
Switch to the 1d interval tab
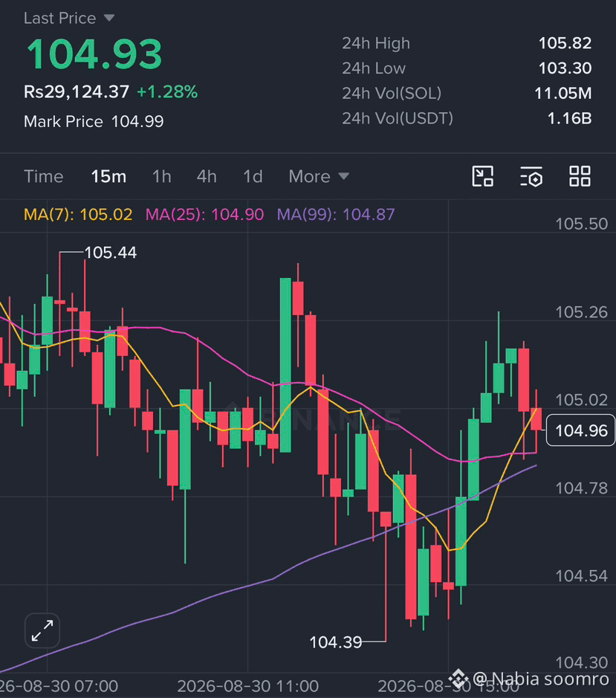click(253, 177)
